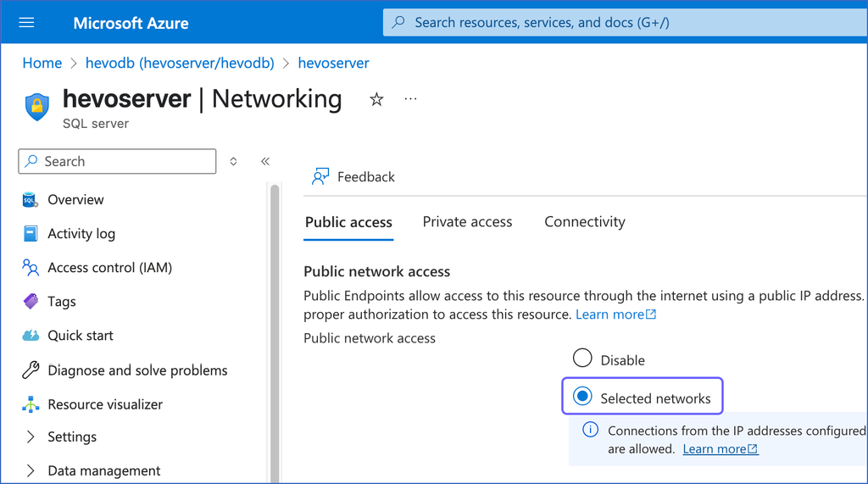Expand the Data management group chevron
Image resolution: width=868 pixels, height=484 pixels.
[x=31, y=470]
